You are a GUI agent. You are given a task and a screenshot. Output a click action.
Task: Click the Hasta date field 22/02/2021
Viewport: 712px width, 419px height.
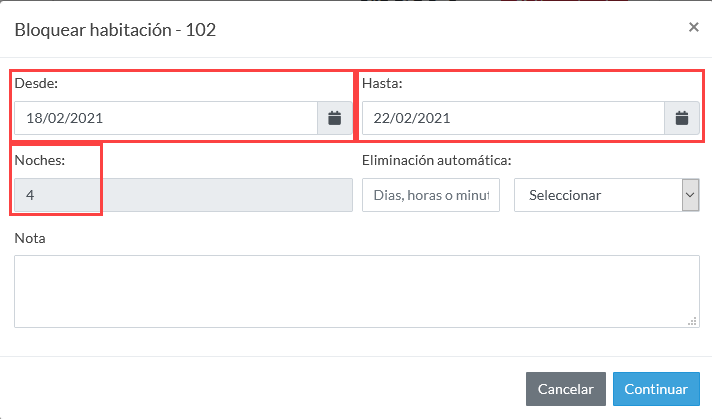513,118
